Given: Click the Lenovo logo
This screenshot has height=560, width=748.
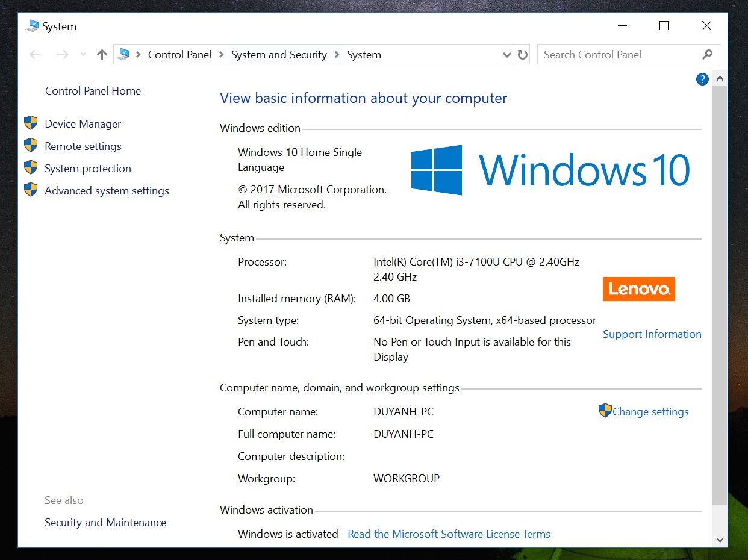Looking at the screenshot, I should (639, 289).
